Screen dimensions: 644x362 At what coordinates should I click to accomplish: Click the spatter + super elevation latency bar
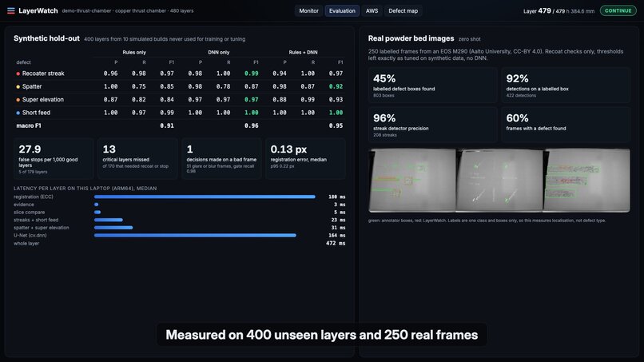113,228
